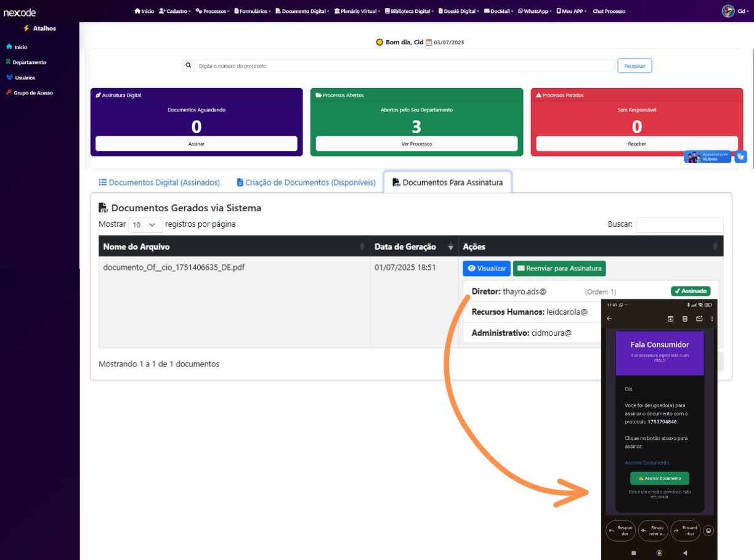Image resolution: width=754 pixels, height=560 pixels.
Task: Click the Pesquisar button
Action: click(634, 65)
